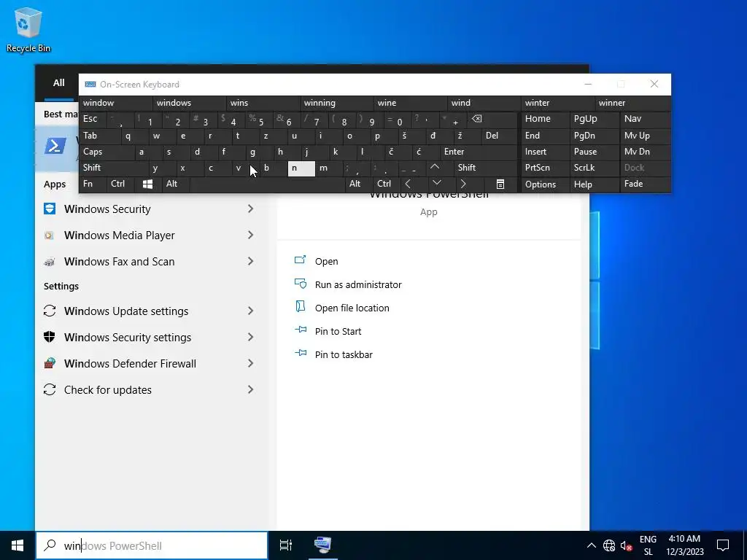Open the Recycle Bin desktop icon

click(28, 29)
